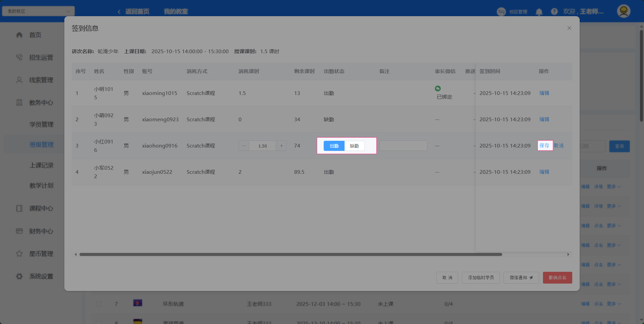Viewport: 644px width, 324px height.
Task: Click the 剩余课时 column header
Action: (304, 71)
